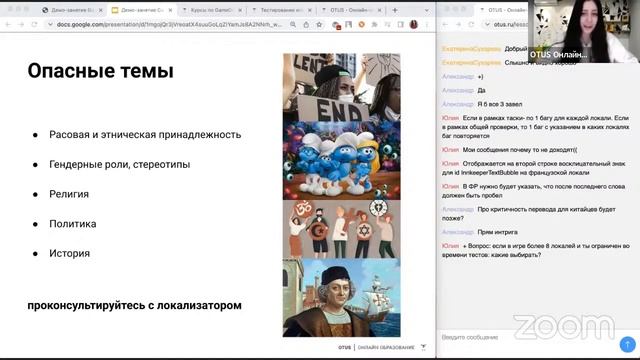
Task: Click chat message 'Мои сообщения почему то не доходят'
Action: click(x=520, y=150)
